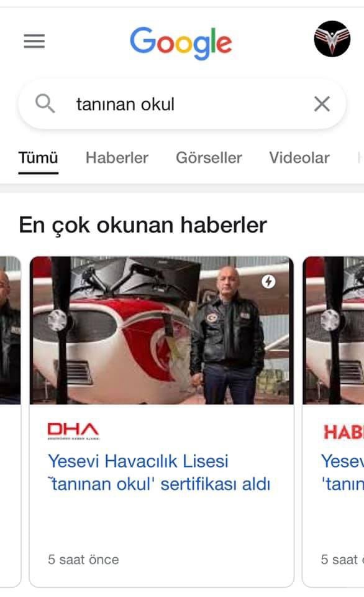This screenshot has width=364, height=597.
Task: Open the hamburger menu
Action: click(34, 41)
